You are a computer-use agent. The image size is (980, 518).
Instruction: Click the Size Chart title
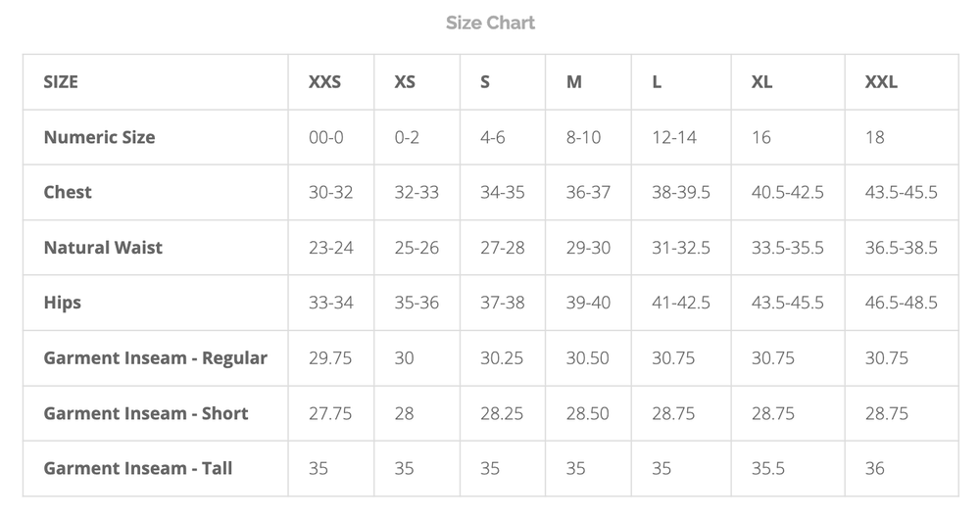point(490,23)
